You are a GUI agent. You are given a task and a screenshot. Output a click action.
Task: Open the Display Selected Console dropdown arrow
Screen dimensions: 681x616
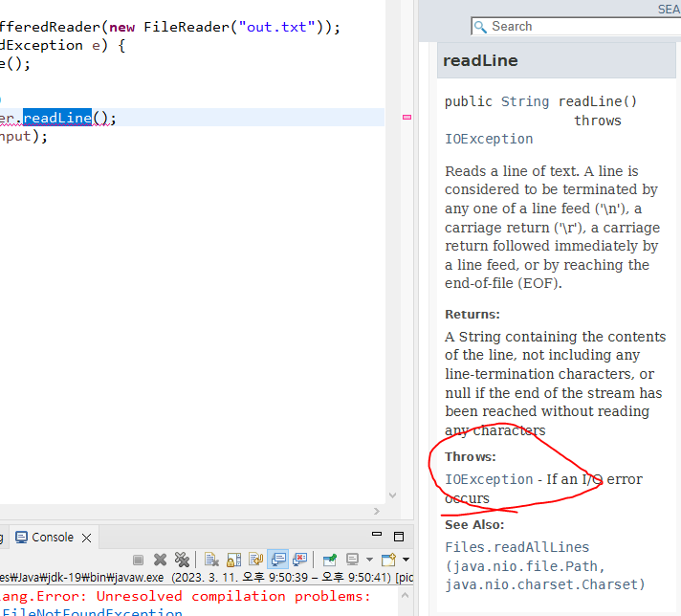[x=369, y=560]
